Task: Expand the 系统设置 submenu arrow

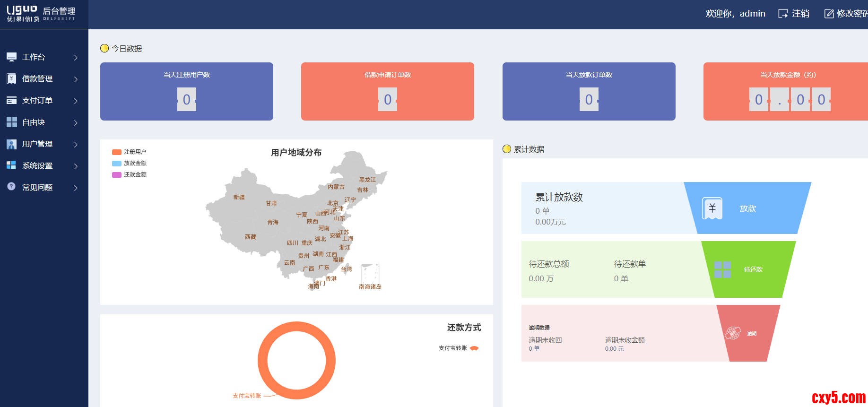Action: pyautogui.click(x=76, y=166)
